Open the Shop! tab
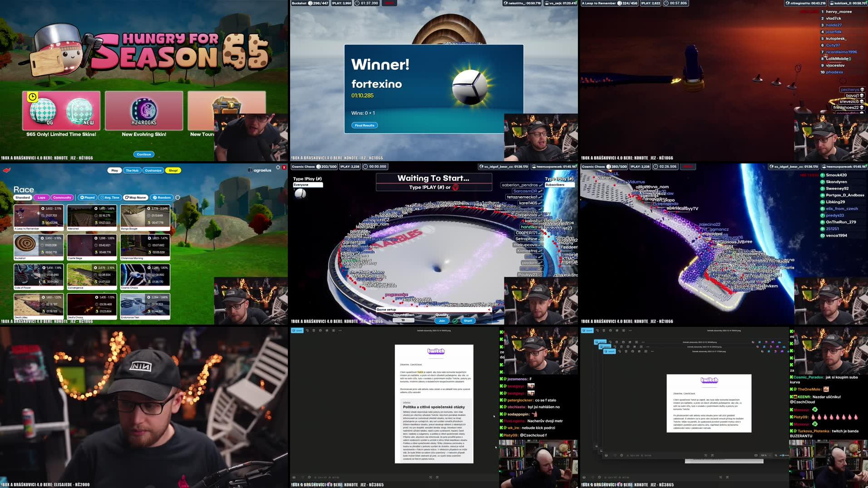This screenshot has height=488, width=868. click(173, 170)
